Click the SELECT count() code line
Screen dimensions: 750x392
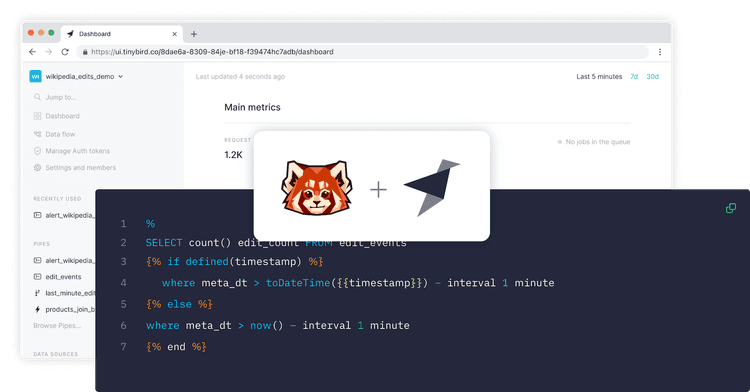tap(276, 243)
